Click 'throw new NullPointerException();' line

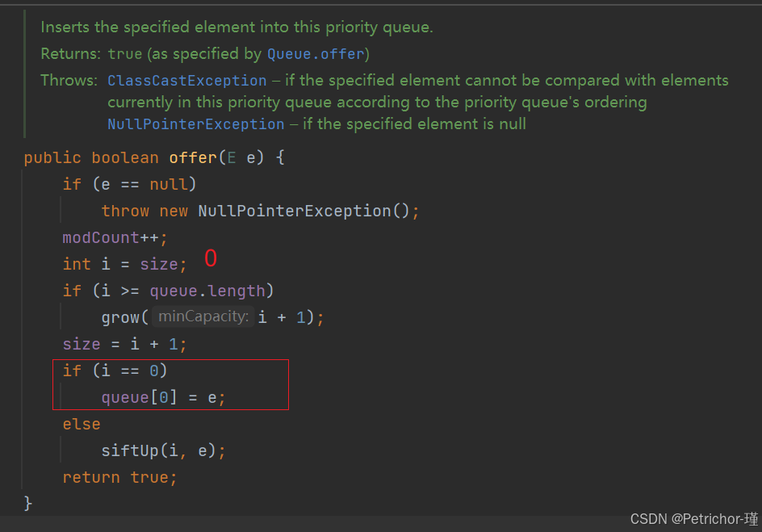click(x=260, y=212)
